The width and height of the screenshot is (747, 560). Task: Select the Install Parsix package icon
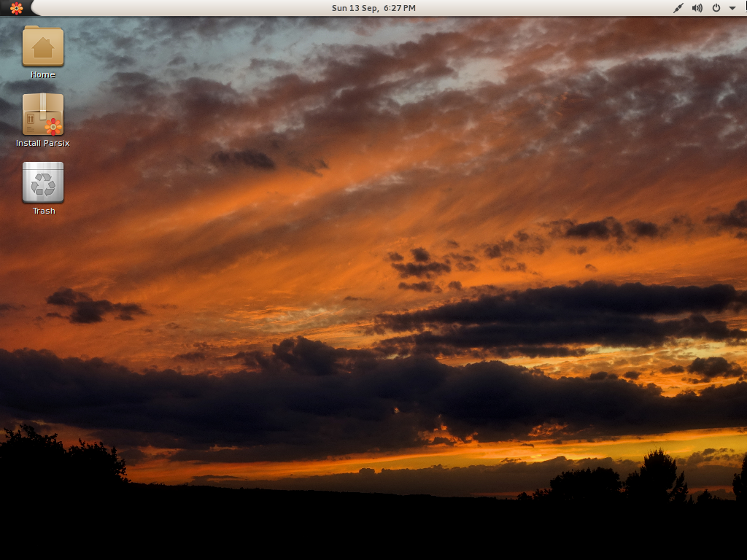tap(43, 114)
